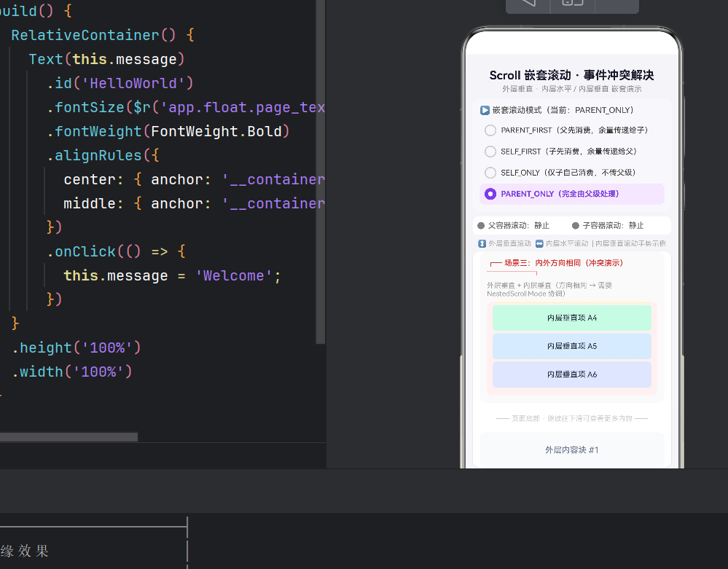This screenshot has width=728, height=569.
Task: Click the 外层内容块 #1 card
Action: click(572, 450)
